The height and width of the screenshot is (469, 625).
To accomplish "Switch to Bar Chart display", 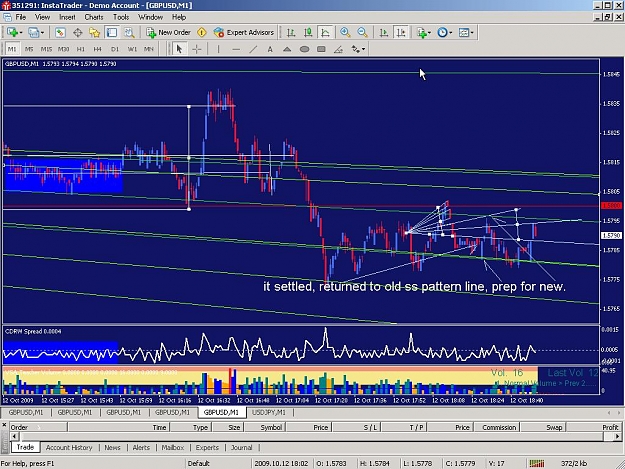I will [291, 33].
